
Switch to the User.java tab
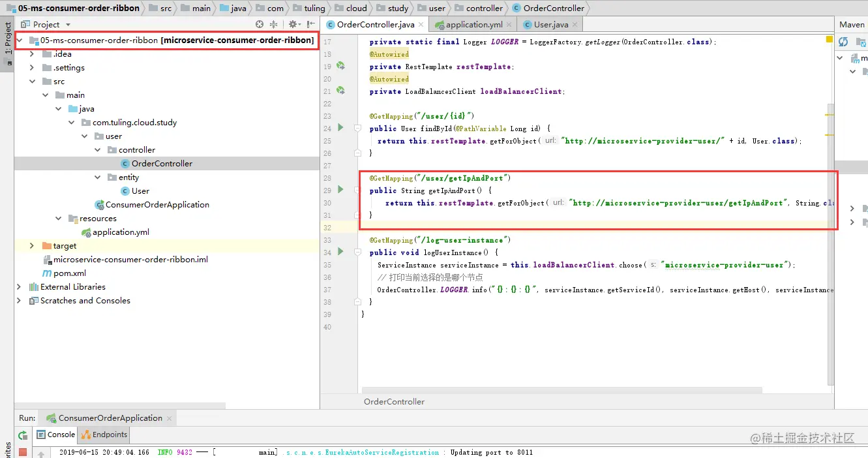coord(551,25)
